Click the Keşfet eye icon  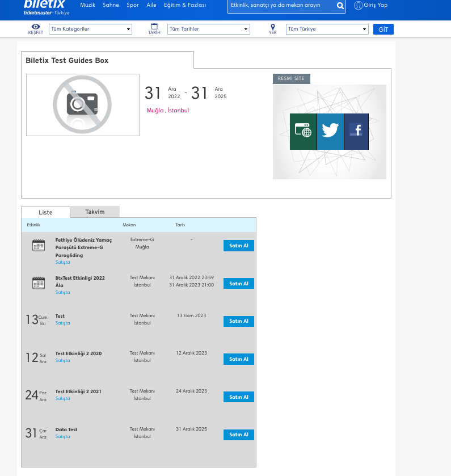[36, 27]
